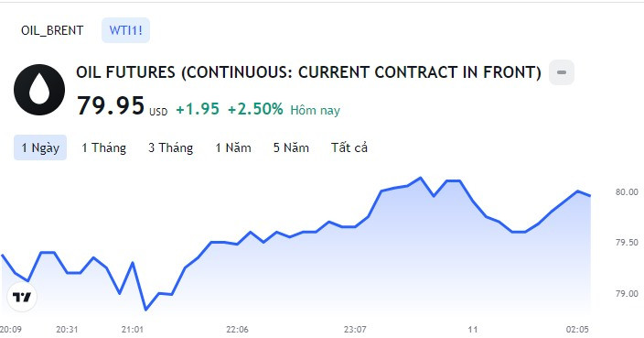Choose the 3 Tháng range
Image resolution: width=644 pixels, height=338 pixels.
pos(170,147)
